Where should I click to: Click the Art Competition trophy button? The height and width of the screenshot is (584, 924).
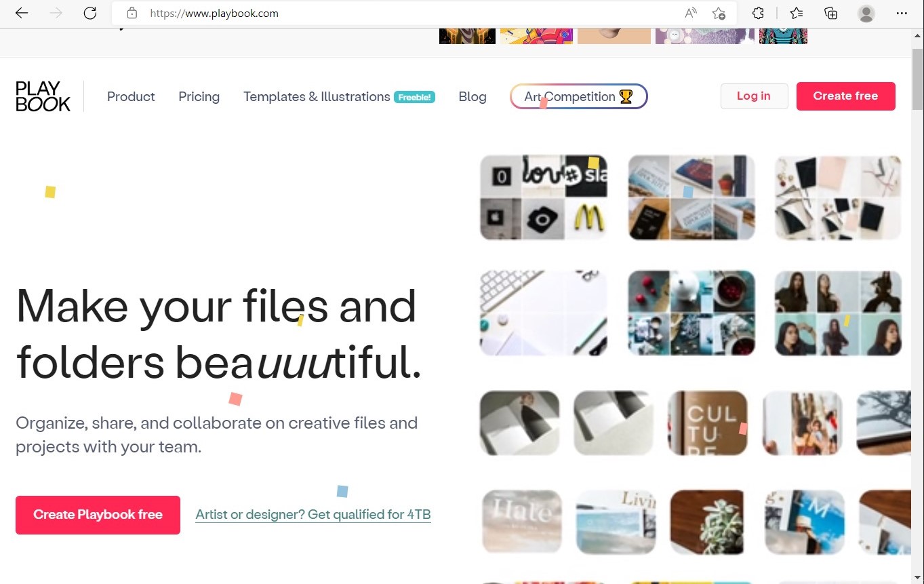pyautogui.click(x=578, y=96)
